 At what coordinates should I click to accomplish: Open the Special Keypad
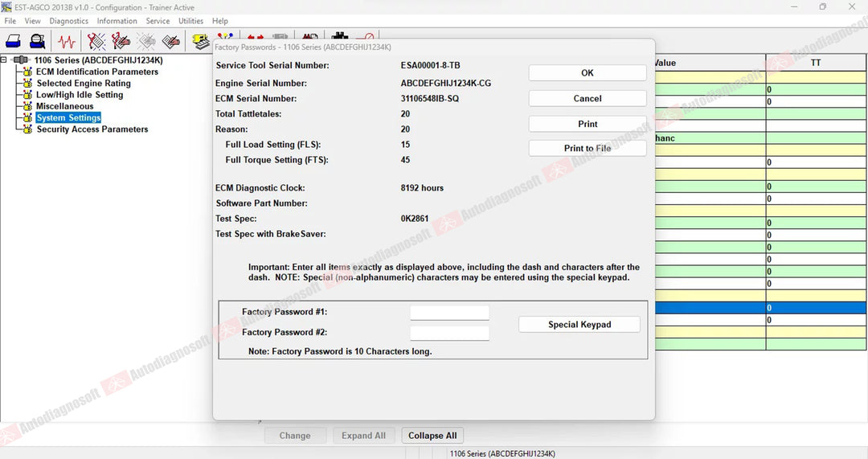coord(579,325)
